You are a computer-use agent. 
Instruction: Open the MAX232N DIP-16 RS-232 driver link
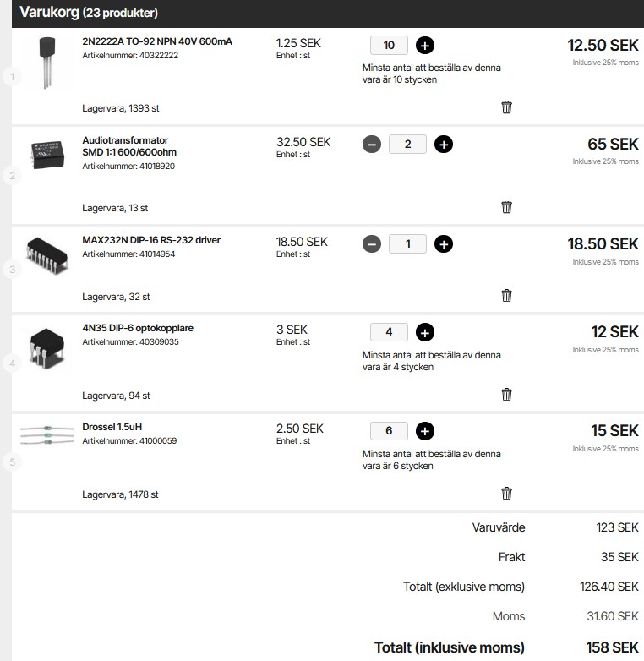(151, 240)
